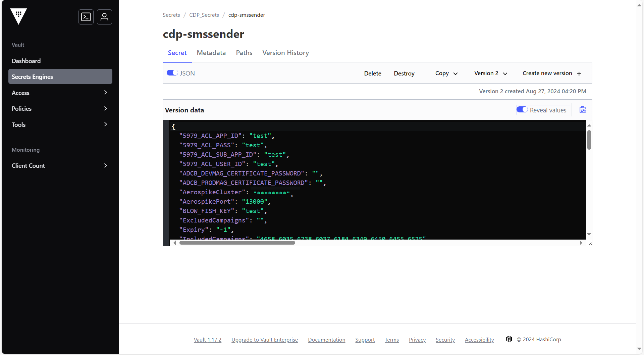Click the editor scroll-up arrow
Viewport: 644px width, 355px height.
(589, 125)
